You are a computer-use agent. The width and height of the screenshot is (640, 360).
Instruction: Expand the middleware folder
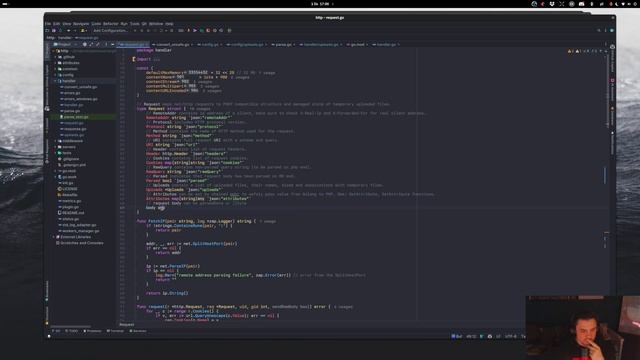pyautogui.click(x=56, y=141)
